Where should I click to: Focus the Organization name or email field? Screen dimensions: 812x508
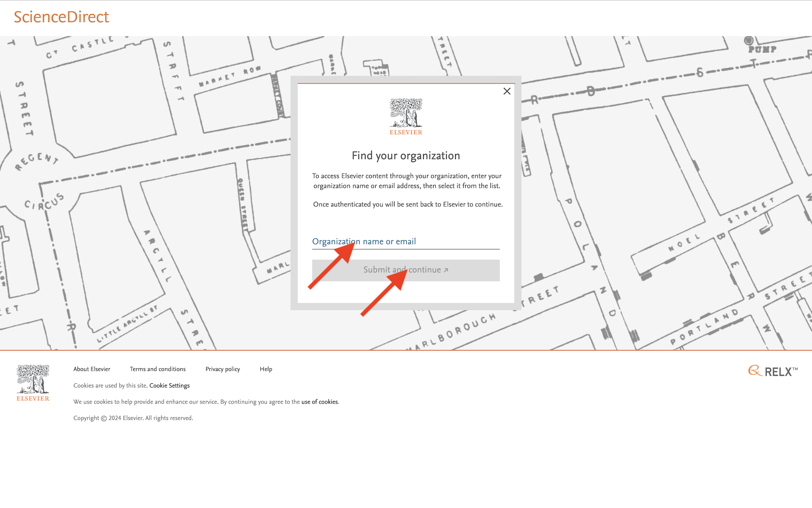point(405,242)
